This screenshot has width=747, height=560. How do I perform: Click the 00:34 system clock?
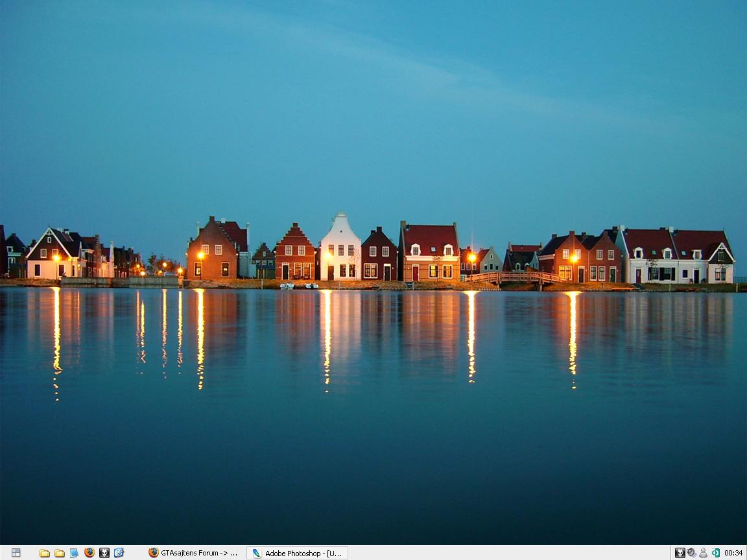click(733, 553)
